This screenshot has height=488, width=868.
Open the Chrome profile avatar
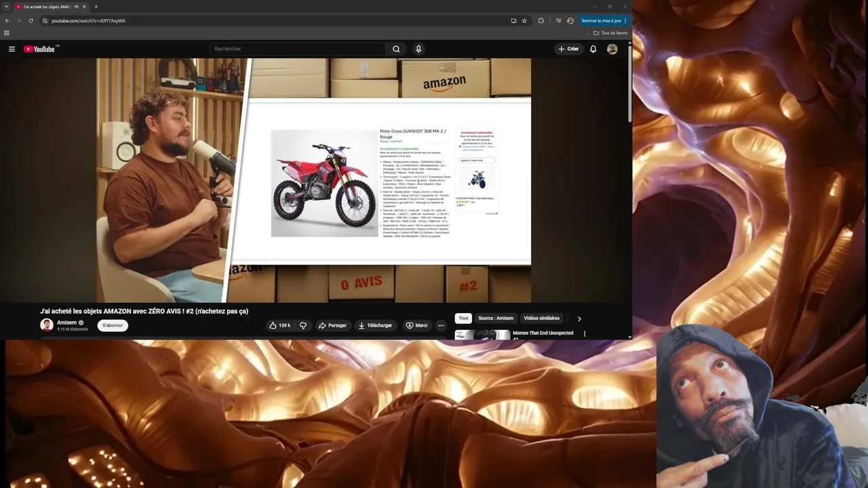pyautogui.click(x=570, y=20)
